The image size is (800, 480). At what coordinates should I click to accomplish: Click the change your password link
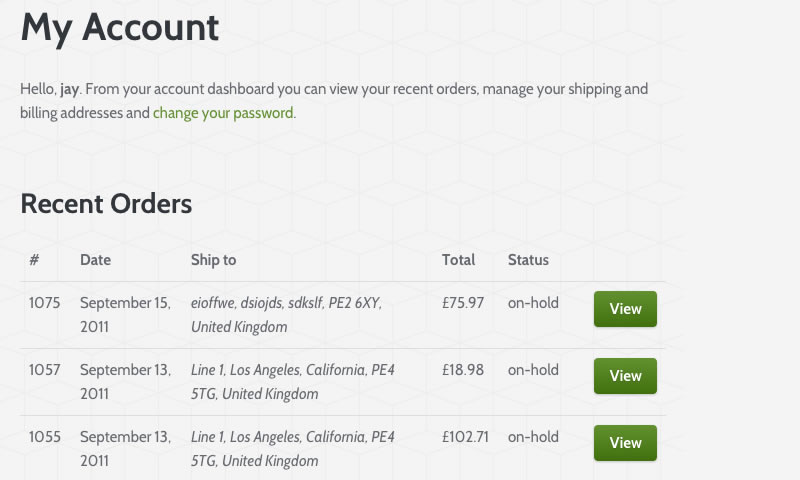pos(224,113)
